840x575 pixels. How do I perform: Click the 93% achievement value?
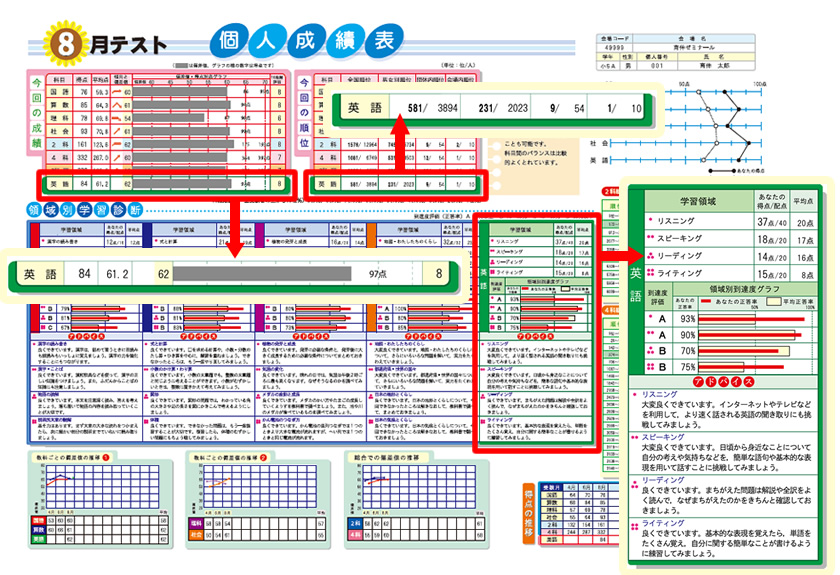tap(688, 319)
